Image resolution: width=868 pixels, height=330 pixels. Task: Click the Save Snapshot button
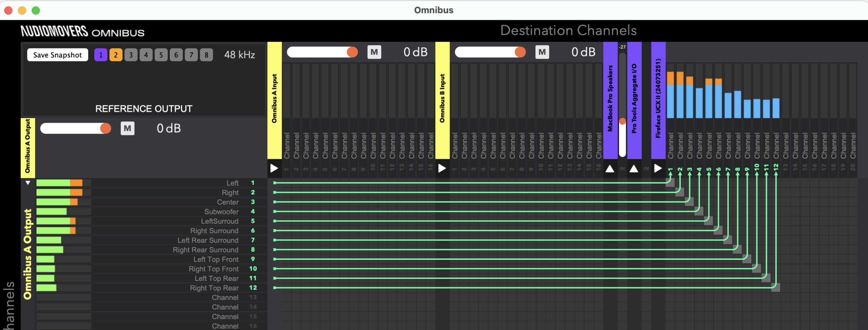[58, 55]
